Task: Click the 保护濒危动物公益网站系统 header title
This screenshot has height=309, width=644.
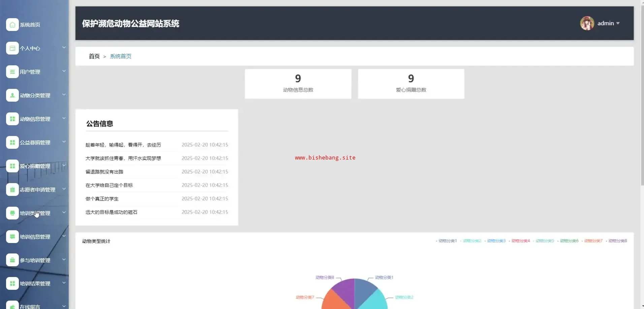Action: click(131, 24)
